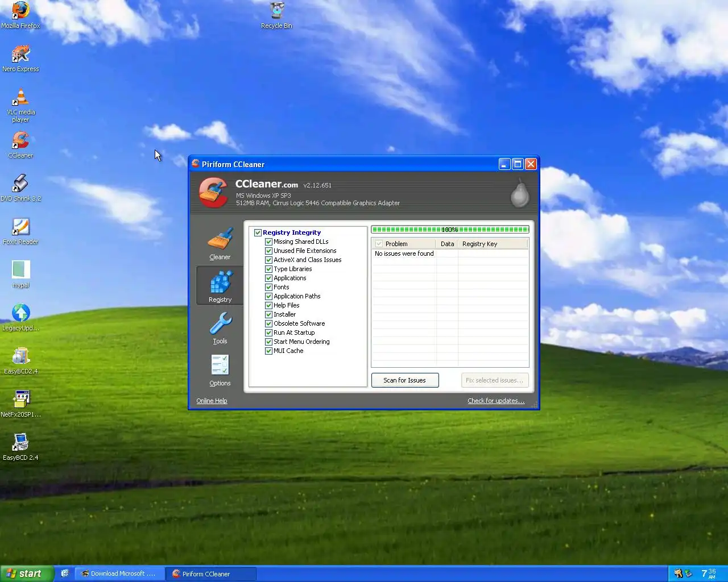
Task: Click the Scan for Issues button
Action: click(x=405, y=380)
